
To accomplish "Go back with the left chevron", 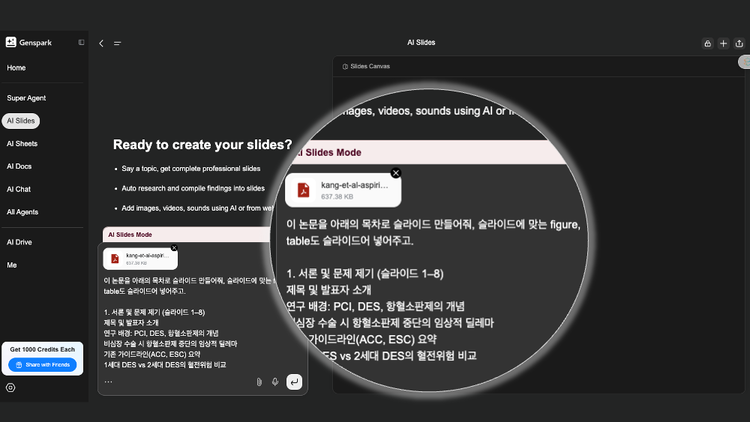I will (x=101, y=43).
